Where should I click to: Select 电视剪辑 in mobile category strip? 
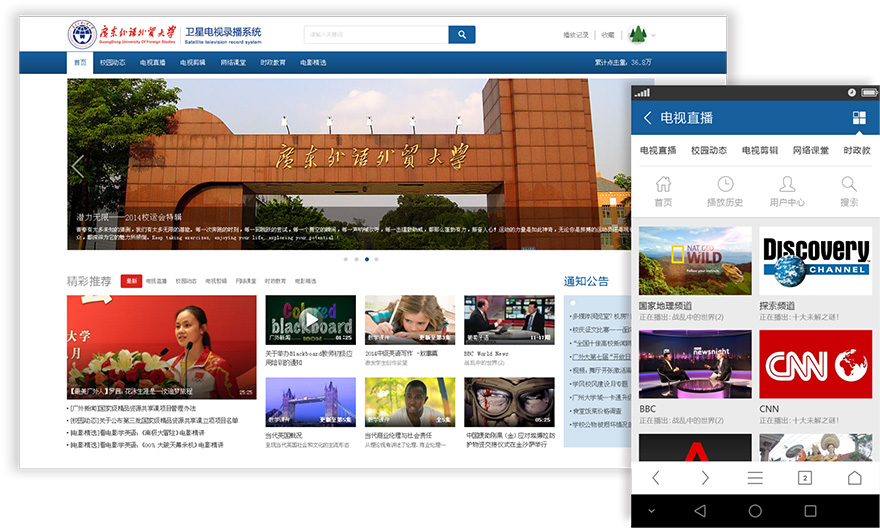[x=760, y=150]
